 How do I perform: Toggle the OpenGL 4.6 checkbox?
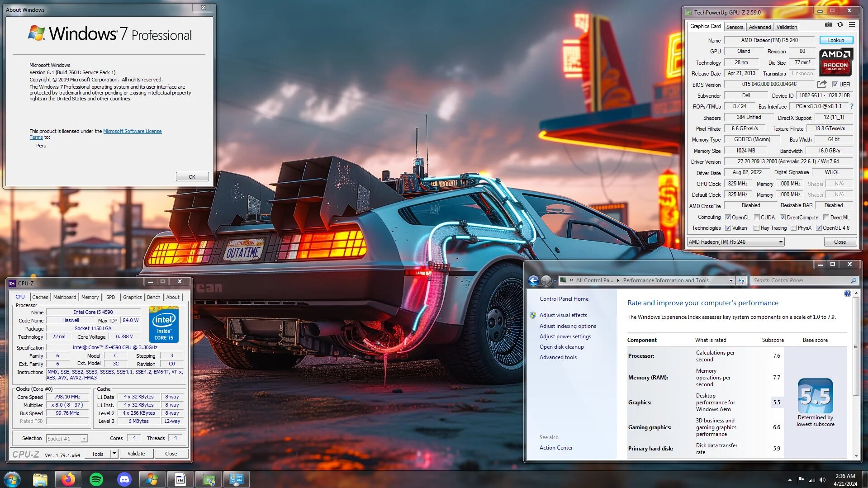click(819, 228)
